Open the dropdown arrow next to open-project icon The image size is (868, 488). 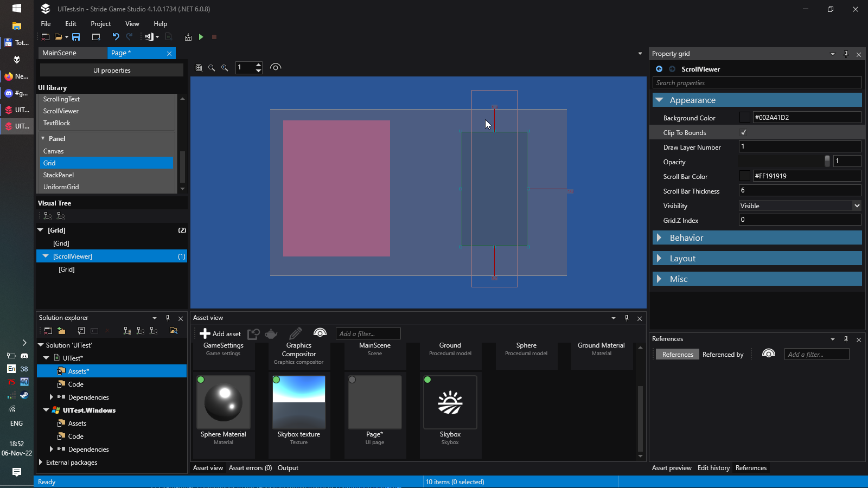click(67, 37)
